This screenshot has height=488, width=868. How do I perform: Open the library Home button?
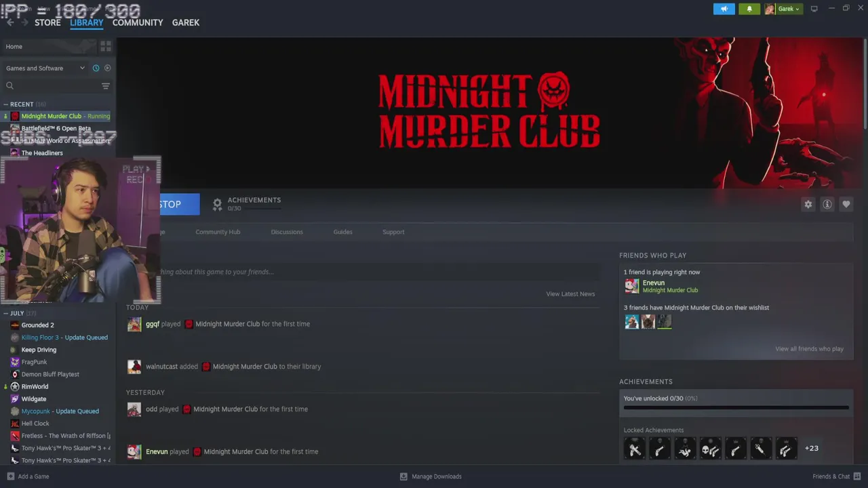(50, 46)
